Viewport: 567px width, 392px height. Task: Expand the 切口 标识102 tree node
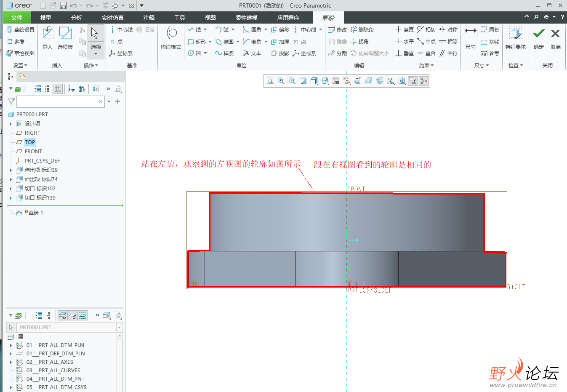pos(11,189)
